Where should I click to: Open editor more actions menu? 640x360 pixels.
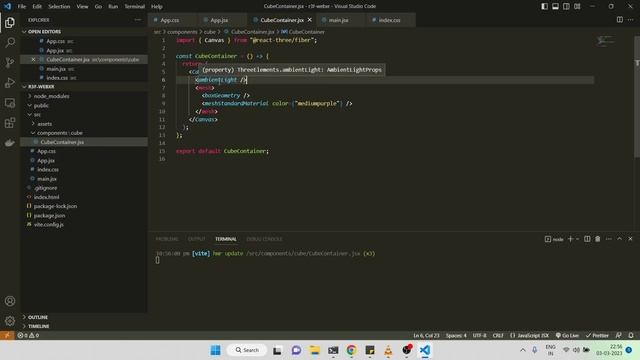(631, 20)
